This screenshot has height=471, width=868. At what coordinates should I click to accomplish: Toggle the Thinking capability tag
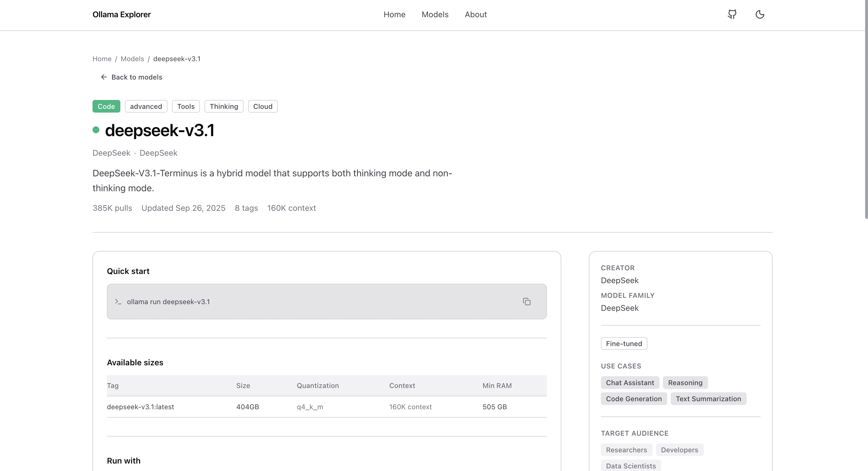click(223, 106)
